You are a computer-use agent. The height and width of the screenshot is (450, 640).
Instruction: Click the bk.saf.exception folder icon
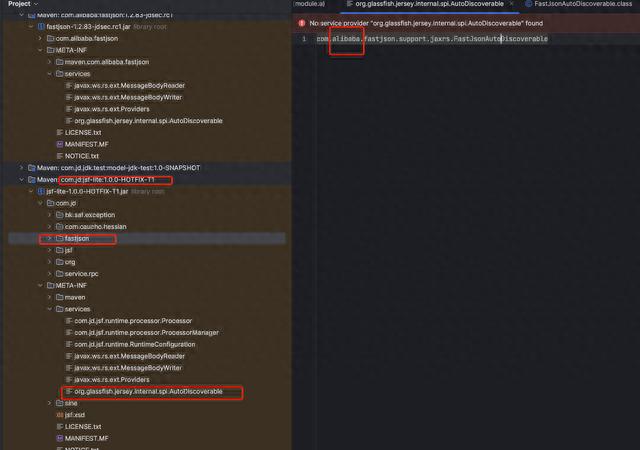pos(60,215)
